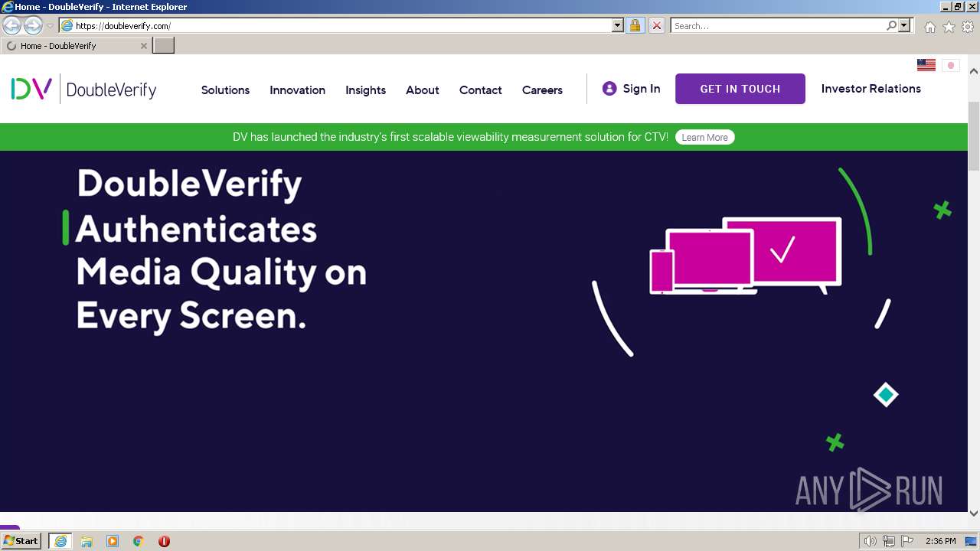Screen dimensions: 980x551
Task: Click the CTV viewability announcement text
Action: pos(450,137)
